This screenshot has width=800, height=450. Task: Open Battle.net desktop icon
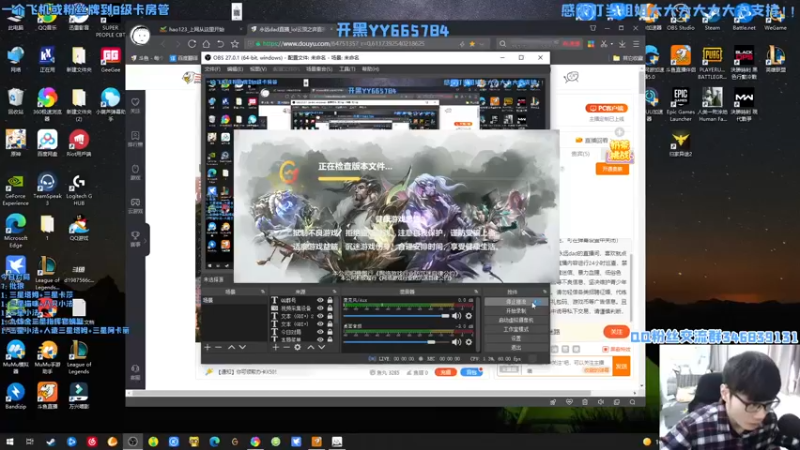[744, 19]
